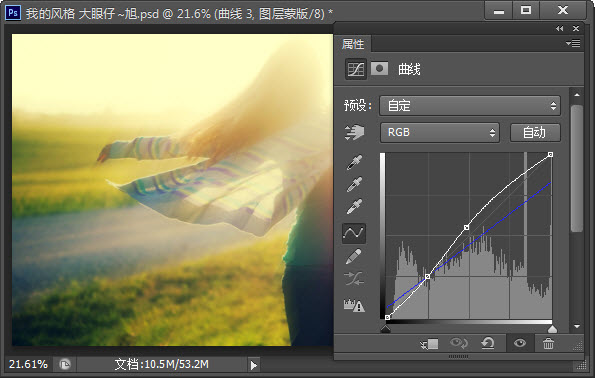
Task: Open the status bar info arrow menu
Action: [x=254, y=365]
